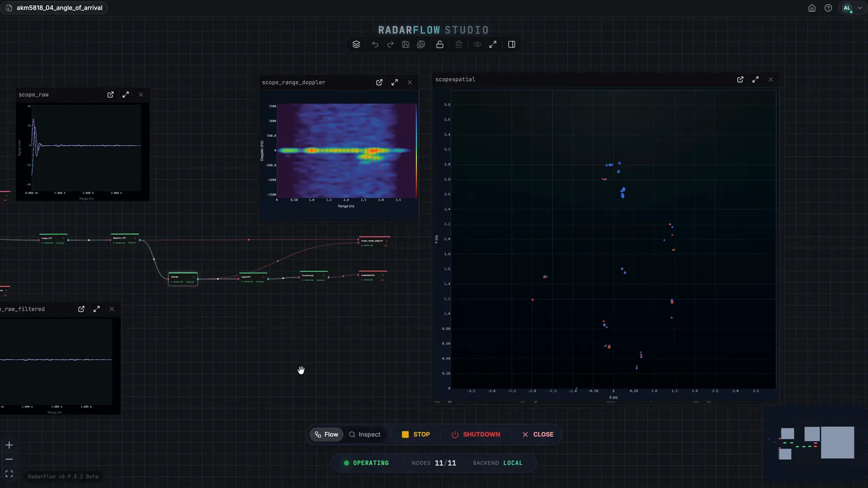Click the scope_range_doppler panel title

[x=293, y=82]
